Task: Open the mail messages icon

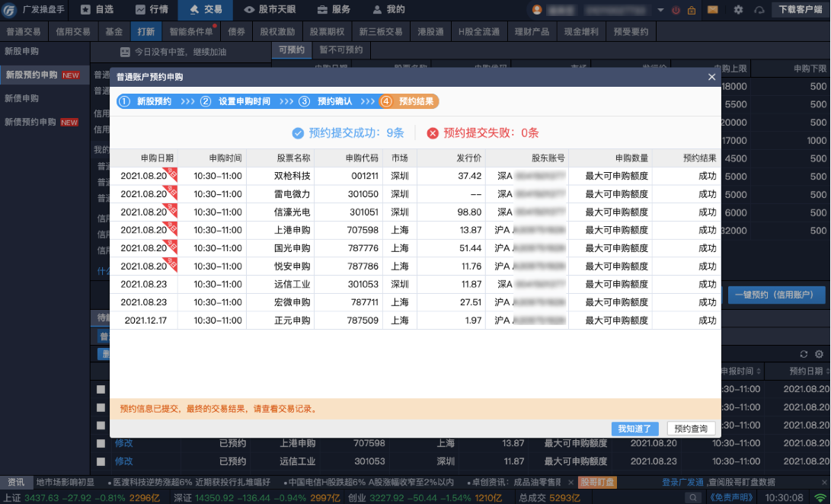Action: point(713,10)
